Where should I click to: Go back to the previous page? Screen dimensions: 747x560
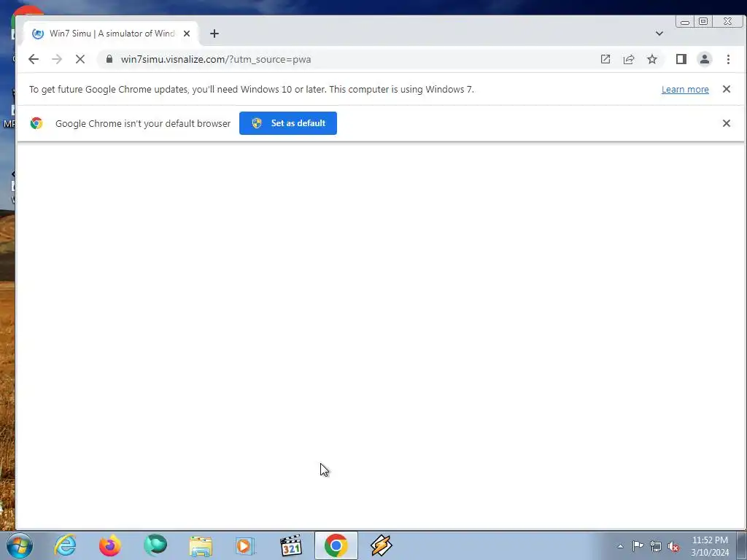[x=34, y=60]
